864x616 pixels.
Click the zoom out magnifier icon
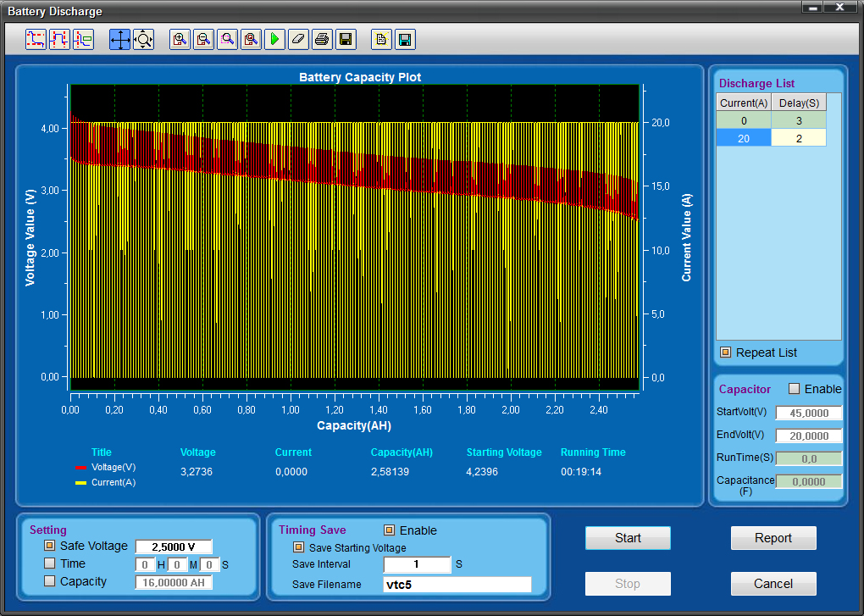203,39
